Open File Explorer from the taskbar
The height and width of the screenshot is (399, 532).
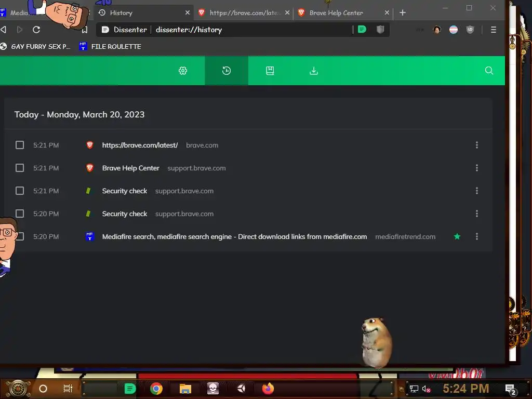click(185, 389)
